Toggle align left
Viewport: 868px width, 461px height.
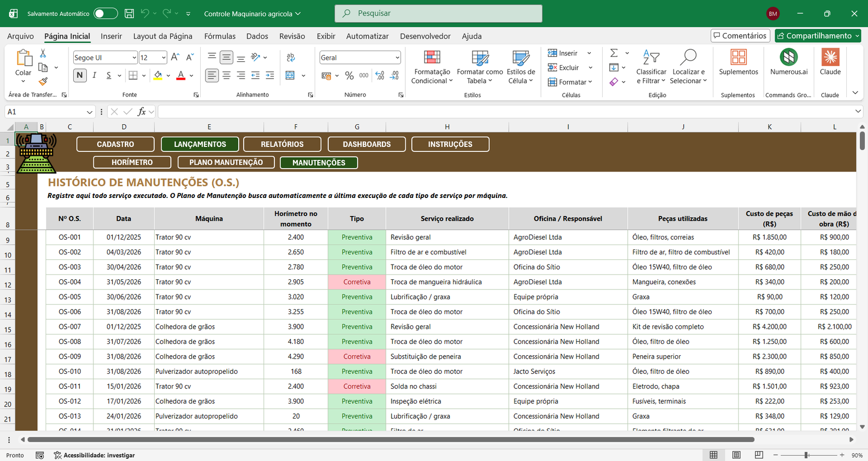[x=212, y=75]
